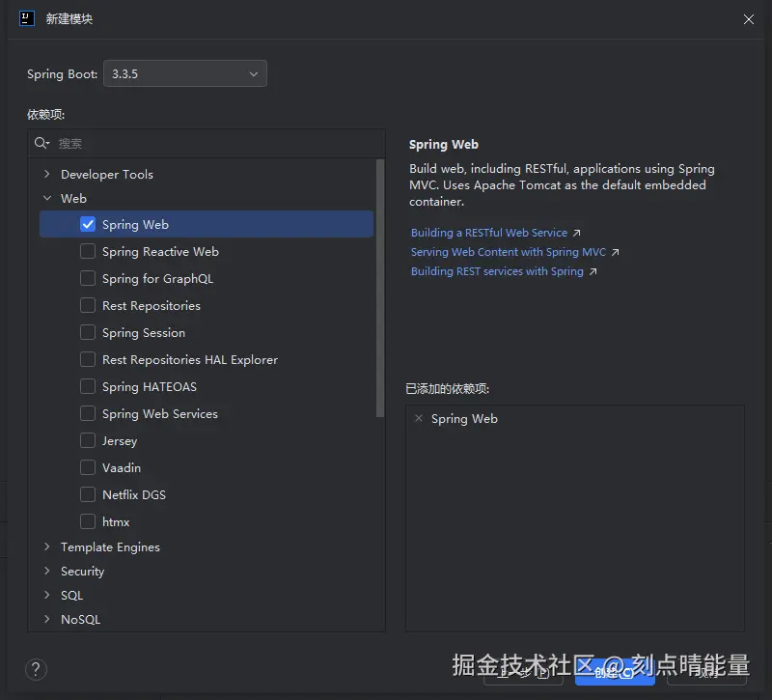Select the htmx row label
The width and height of the screenshot is (772, 700).
[116, 522]
